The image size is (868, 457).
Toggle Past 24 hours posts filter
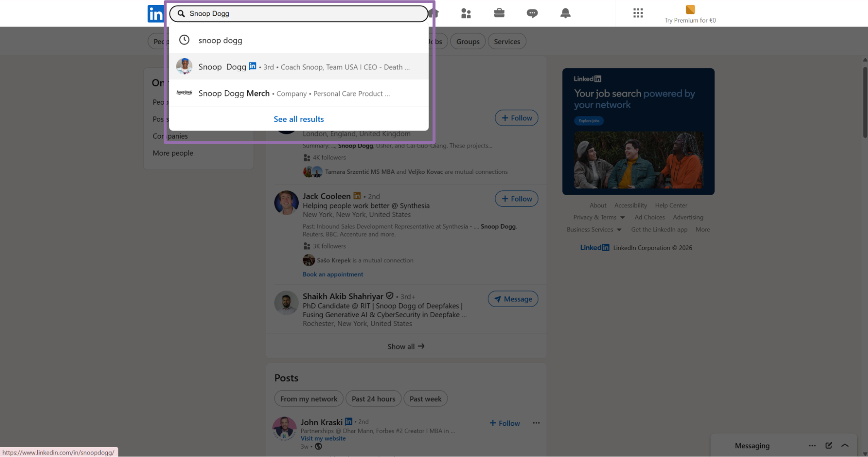pyautogui.click(x=373, y=398)
